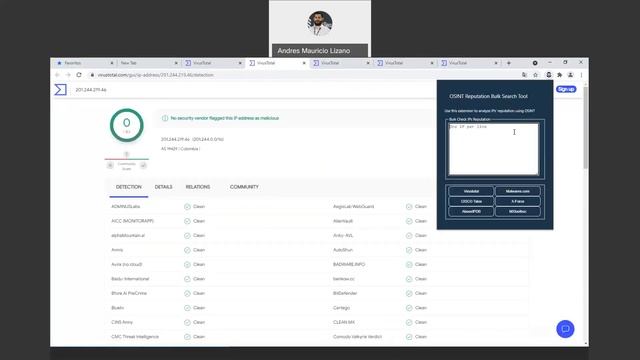The height and width of the screenshot is (360, 640).
Task: Click the BitDefender vendor name
Action: [345, 293]
